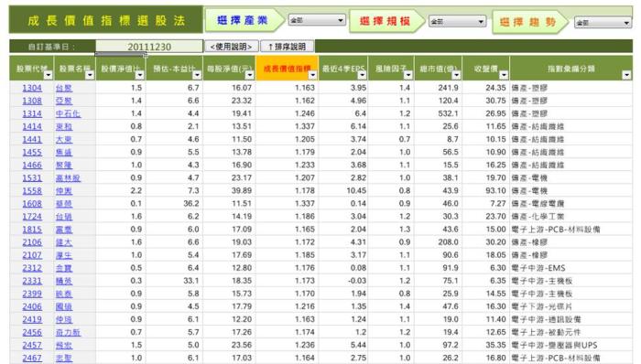This screenshot has height=364, width=641.
Task: Click the 選擇規模 arrow button
Action: [386, 21]
